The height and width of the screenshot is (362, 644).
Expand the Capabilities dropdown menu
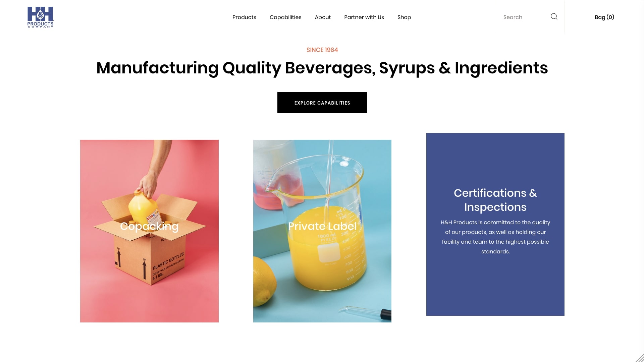[x=285, y=17]
